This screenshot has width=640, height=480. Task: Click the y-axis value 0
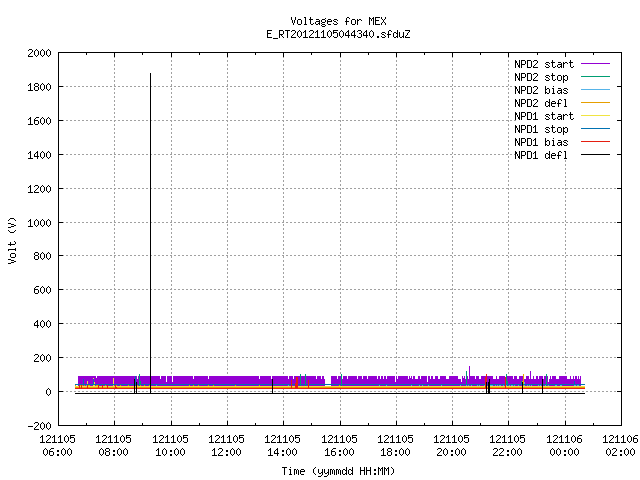pos(49,392)
